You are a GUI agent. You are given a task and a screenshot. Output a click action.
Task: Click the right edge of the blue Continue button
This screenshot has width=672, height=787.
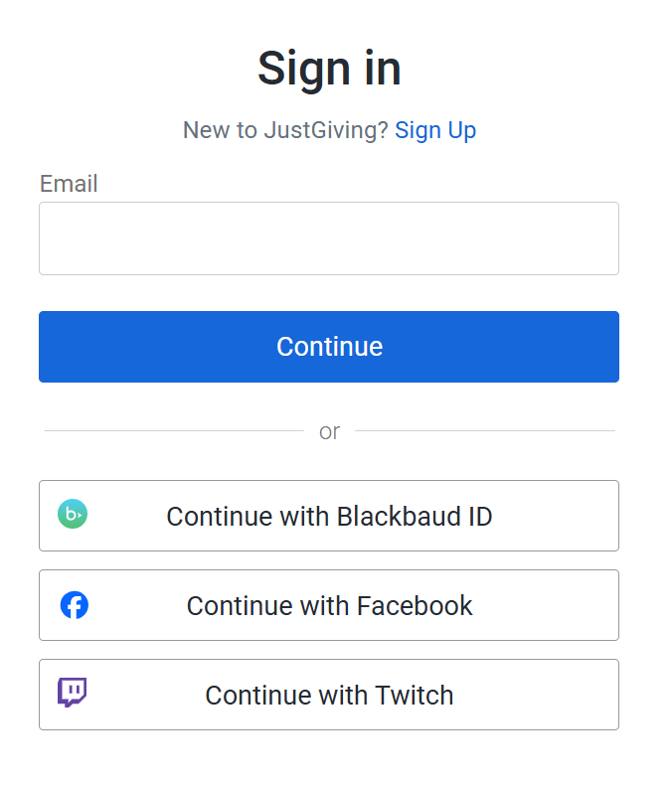606,347
